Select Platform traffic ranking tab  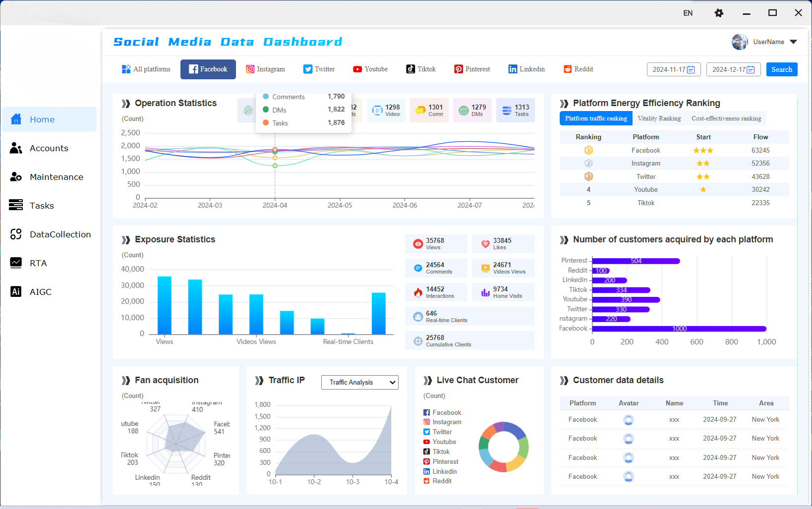point(596,118)
